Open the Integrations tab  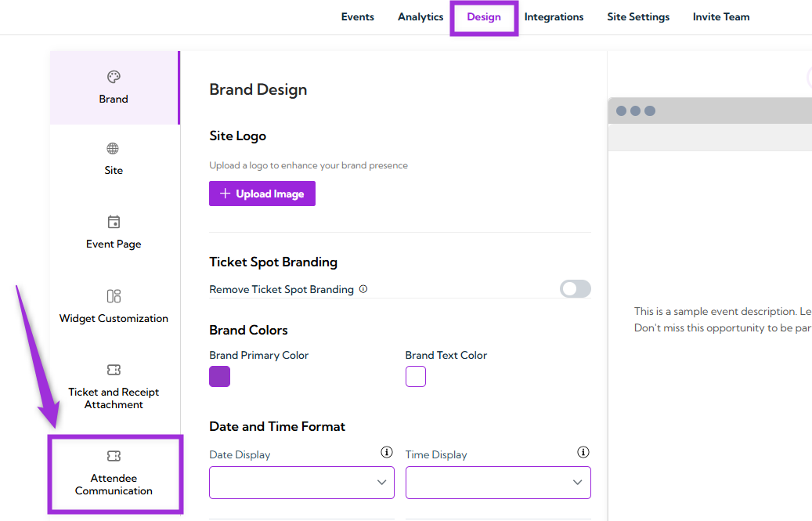(x=554, y=17)
